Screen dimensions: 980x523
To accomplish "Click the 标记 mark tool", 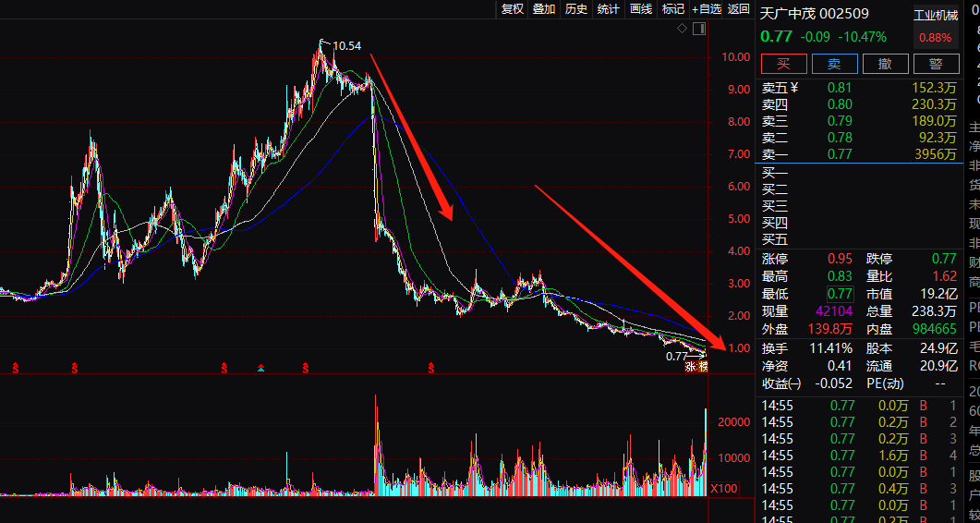I will pyautogui.click(x=673, y=9).
